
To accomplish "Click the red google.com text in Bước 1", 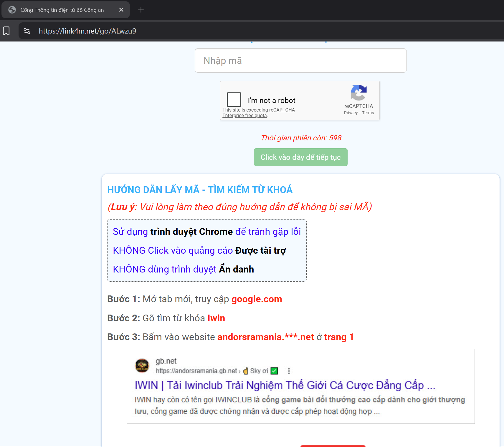I will (x=257, y=299).
